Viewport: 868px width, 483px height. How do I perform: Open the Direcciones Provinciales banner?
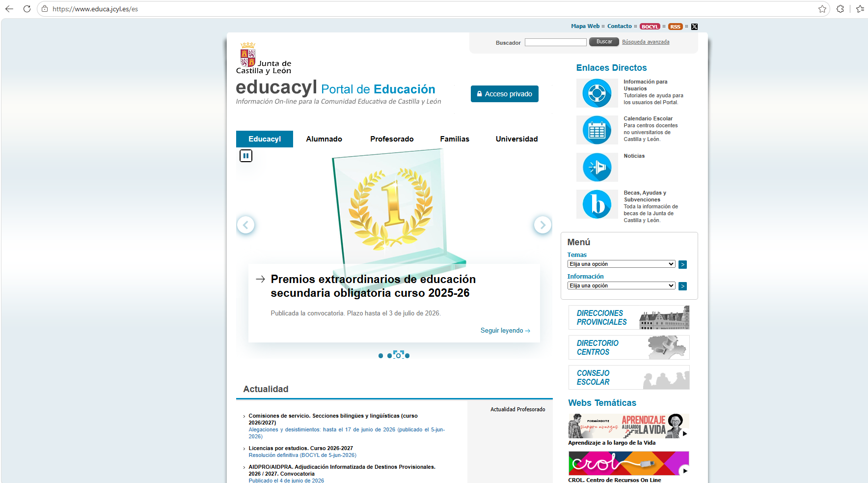coord(629,317)
